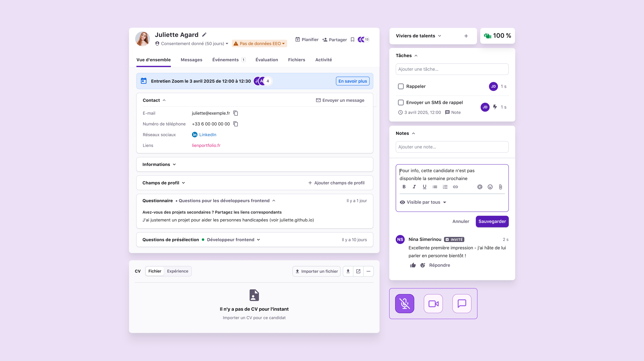The height and width of the screenshot is (361, 644).
Task: Open the Activité tab
Action: click(323, 60)
